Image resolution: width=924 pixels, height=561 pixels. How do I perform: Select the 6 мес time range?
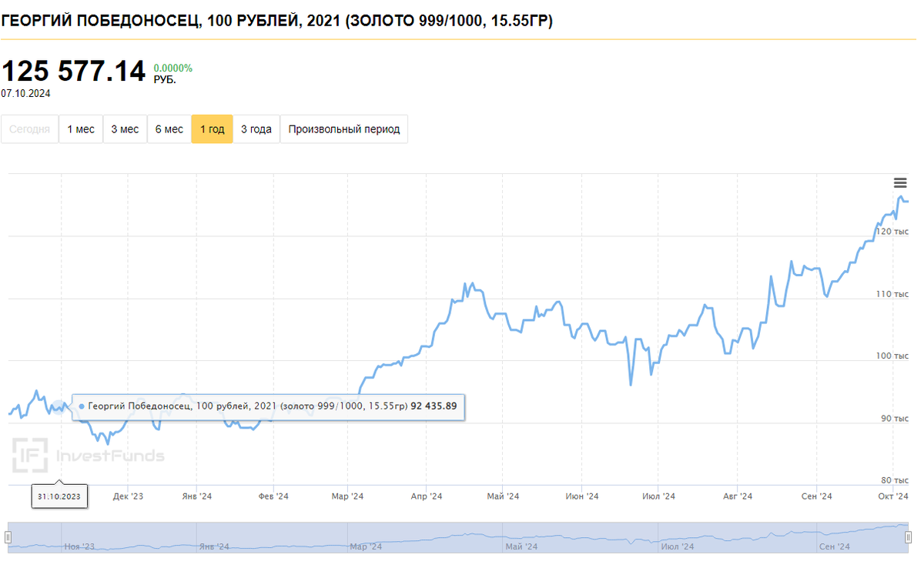point(169,129)
